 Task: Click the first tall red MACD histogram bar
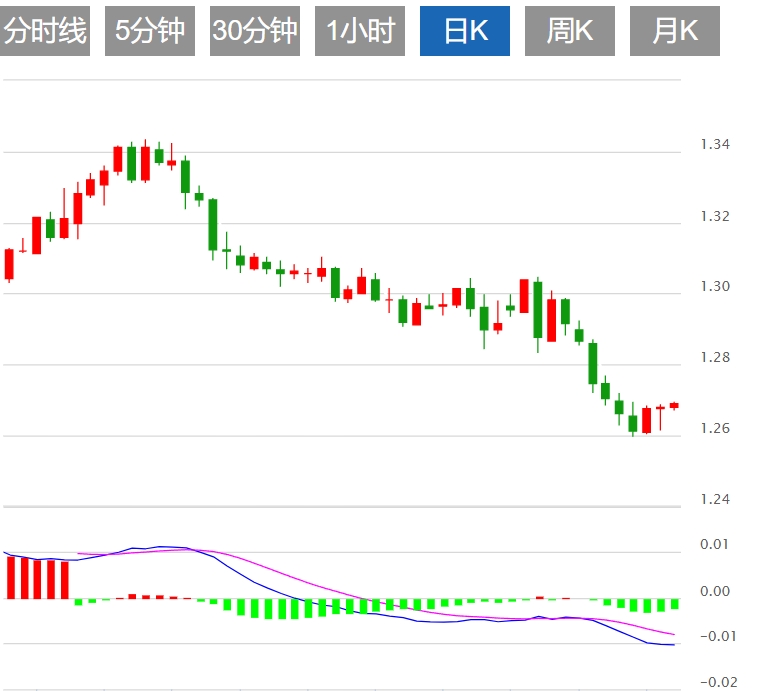[x=11, y=578]
